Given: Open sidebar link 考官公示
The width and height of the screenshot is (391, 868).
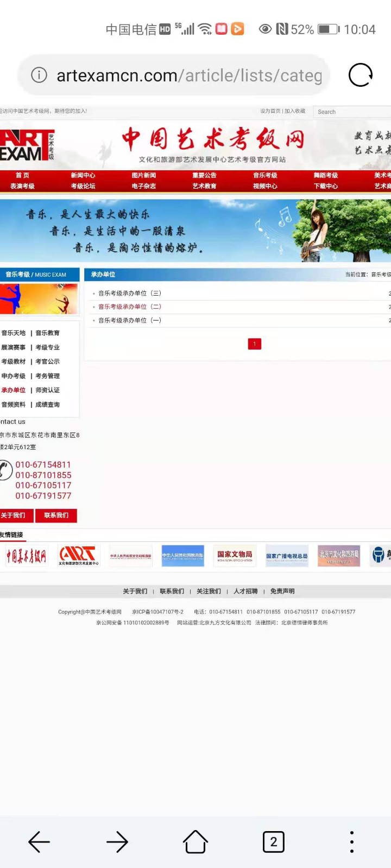Looking at the screenshot, I should (48, 361).
